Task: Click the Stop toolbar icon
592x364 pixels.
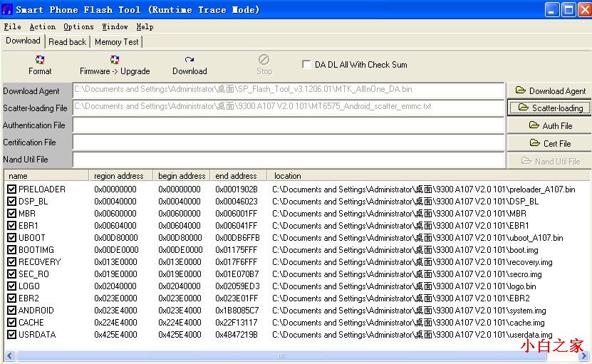Action: click(x=264, y=60)
